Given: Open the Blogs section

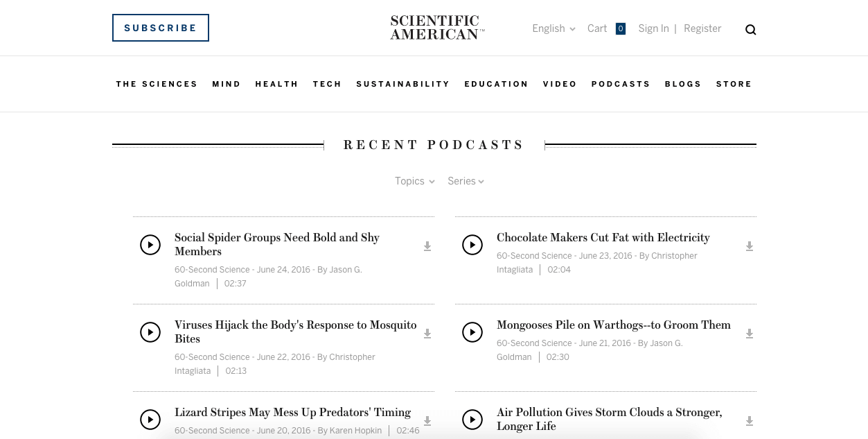Looking at the screenshot, I should 683,84.
